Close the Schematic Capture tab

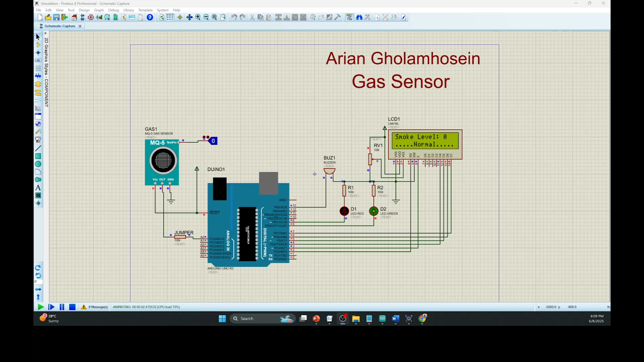(x=80, y=26)
